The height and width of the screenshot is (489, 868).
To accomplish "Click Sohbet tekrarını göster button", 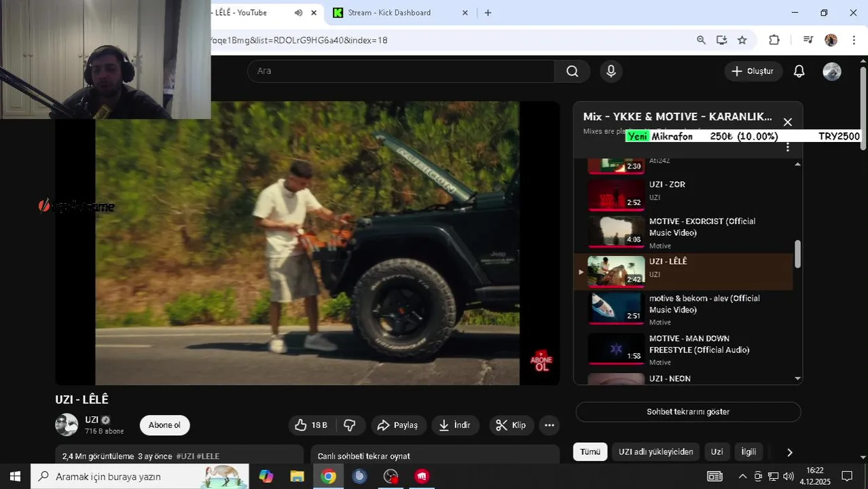I will click(688, 412).
